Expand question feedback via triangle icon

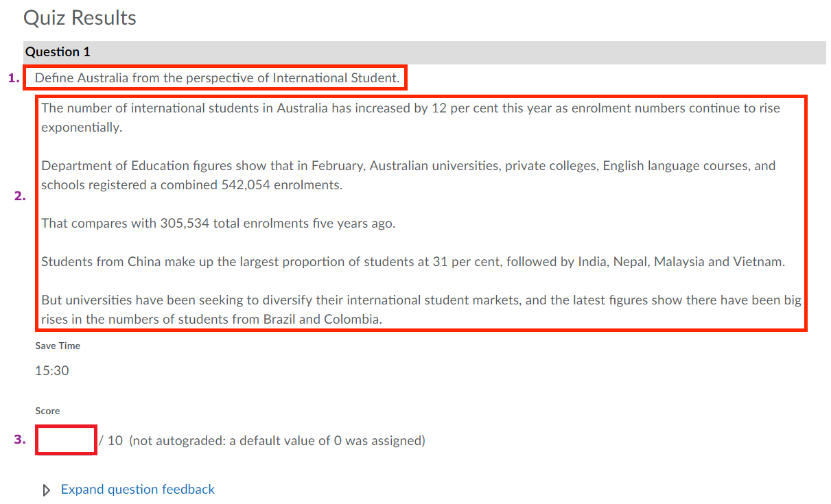(x=47, y=490)
